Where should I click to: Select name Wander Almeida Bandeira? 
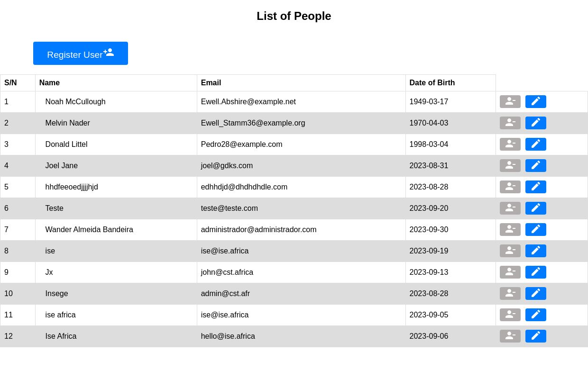click(89, 230)
